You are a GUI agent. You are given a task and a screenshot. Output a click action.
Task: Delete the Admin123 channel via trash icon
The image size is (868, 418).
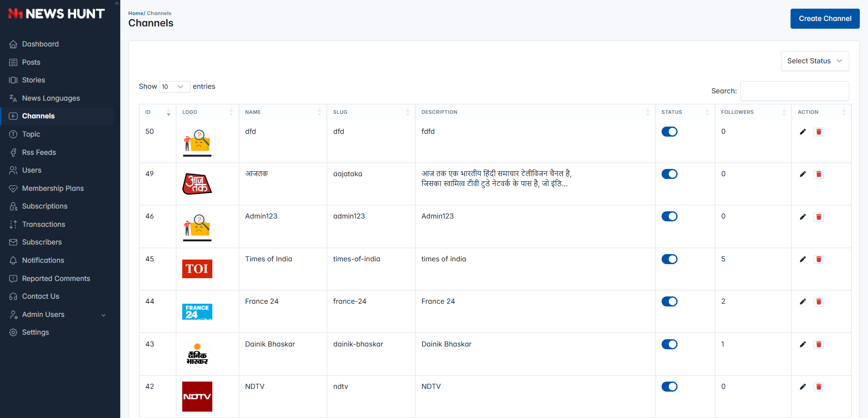click(819, 217)
